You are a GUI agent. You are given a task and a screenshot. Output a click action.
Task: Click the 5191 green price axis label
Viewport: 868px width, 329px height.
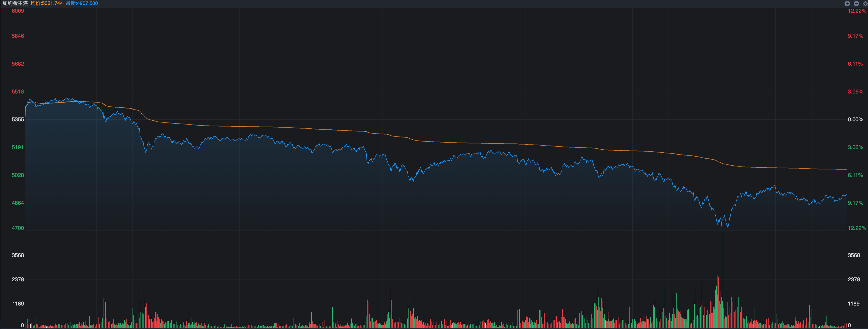pos(18,147)
